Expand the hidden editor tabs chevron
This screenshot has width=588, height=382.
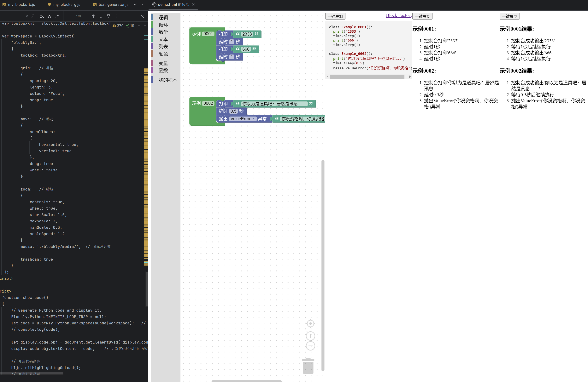click(135, 4)
